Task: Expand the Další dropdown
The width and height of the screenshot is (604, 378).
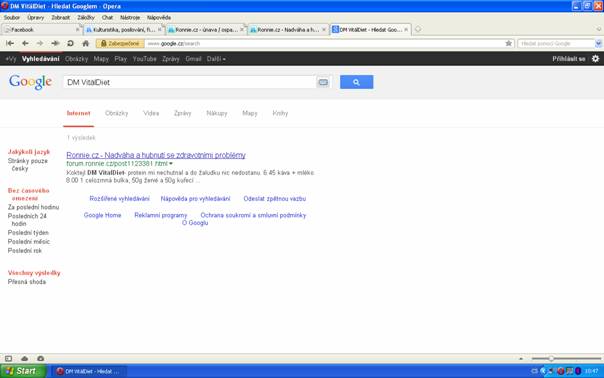Action: [216, 59]
